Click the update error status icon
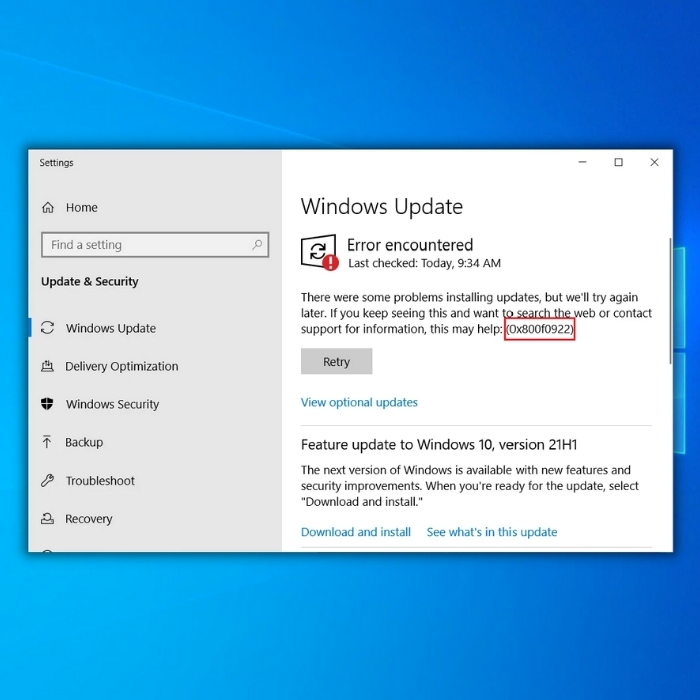 (319, 253)
